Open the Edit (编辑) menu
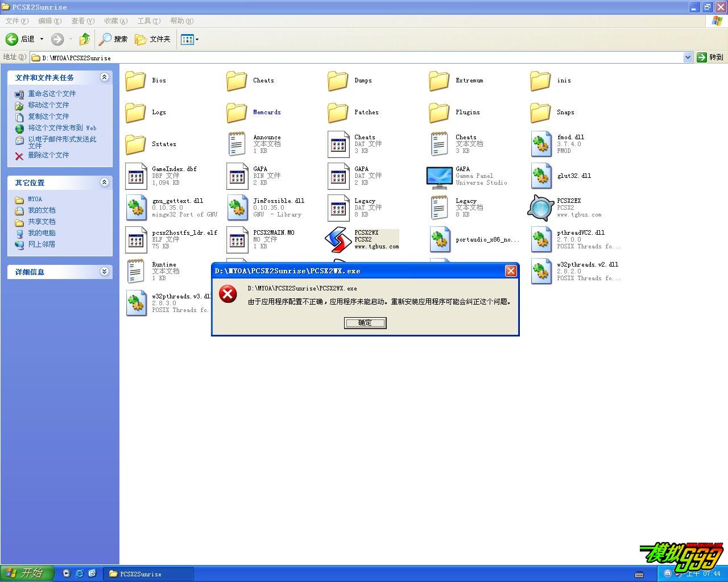The width and height of the screenshot is (728, 582). [49, 21]
